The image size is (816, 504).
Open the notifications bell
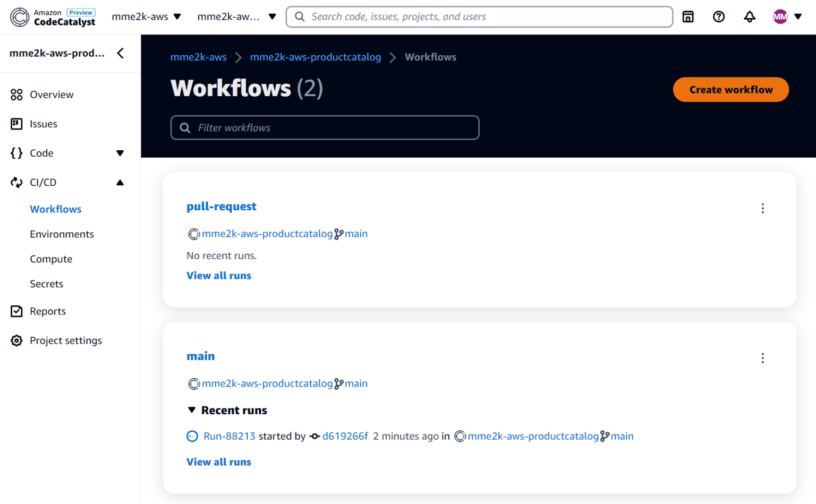pyautogui.click(x=750, y=16)
